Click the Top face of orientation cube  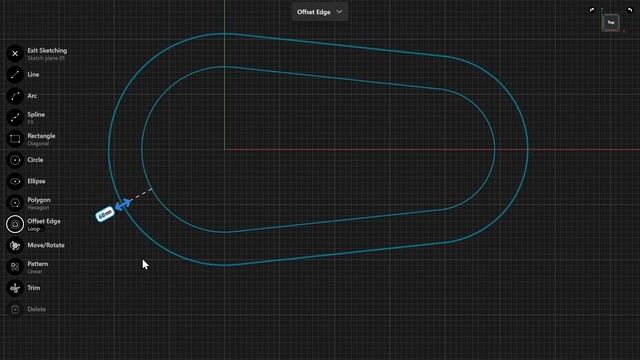[x=611, y=22]
